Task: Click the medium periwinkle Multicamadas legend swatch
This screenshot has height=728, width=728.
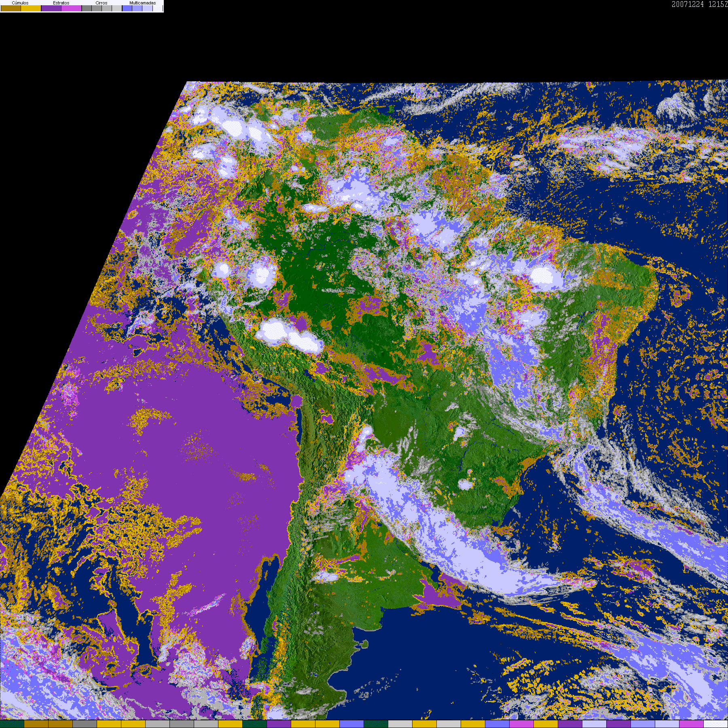Action: point(137,8)
